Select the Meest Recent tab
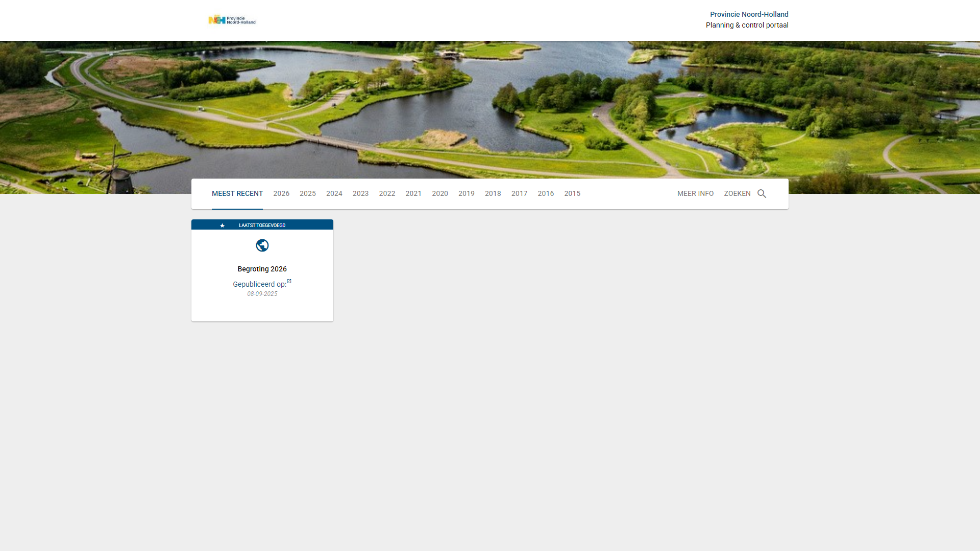Screen dimensions: 980x551 pos(237,194)
